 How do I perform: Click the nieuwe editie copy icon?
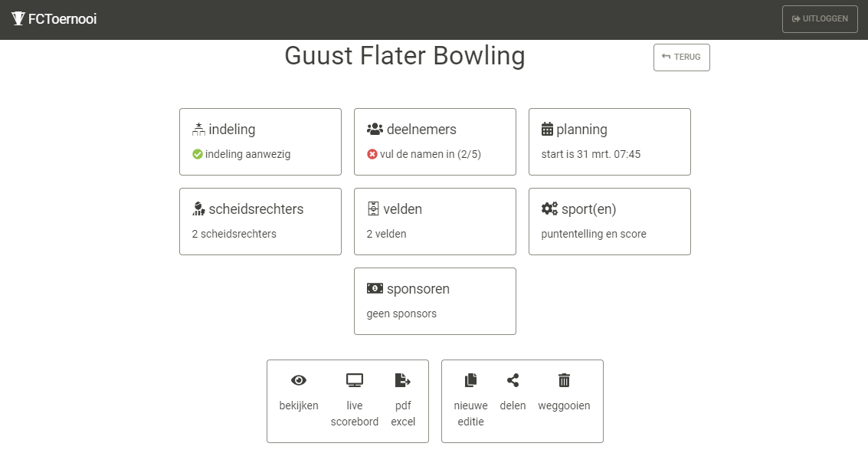coord(470,380)
